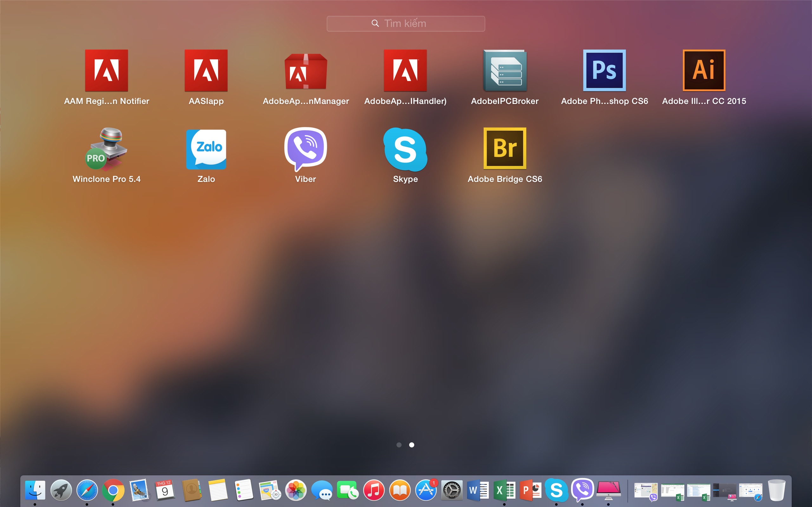This screenshot has height=507, width=812.
Task: Open Viber in Launchpad grid
Action: [x=305, y=149]
